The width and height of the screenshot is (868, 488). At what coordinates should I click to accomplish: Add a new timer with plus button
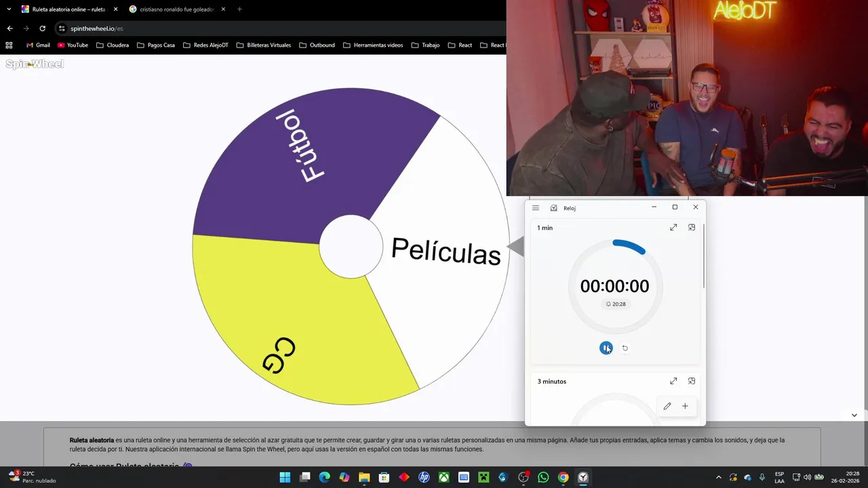(x=685, y=406)
